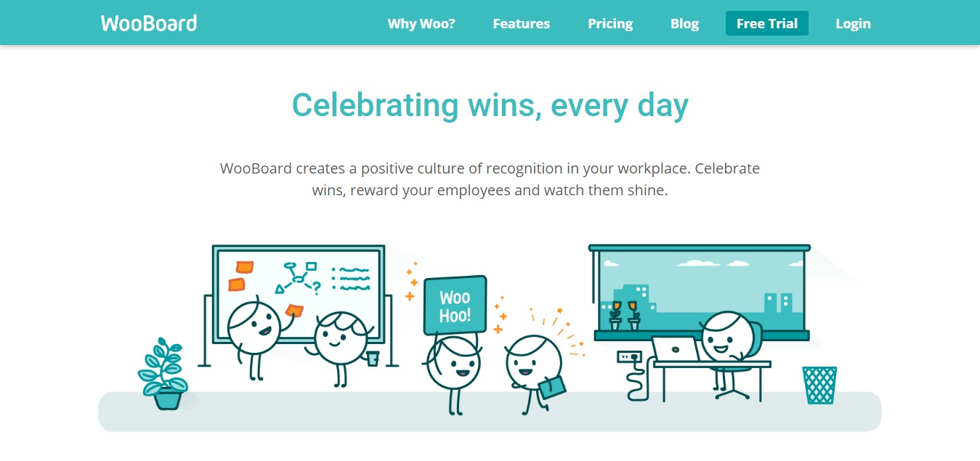The image size is (980, 461).
Task: Click the laptop on the desk
Action: (x=675, y=349)
